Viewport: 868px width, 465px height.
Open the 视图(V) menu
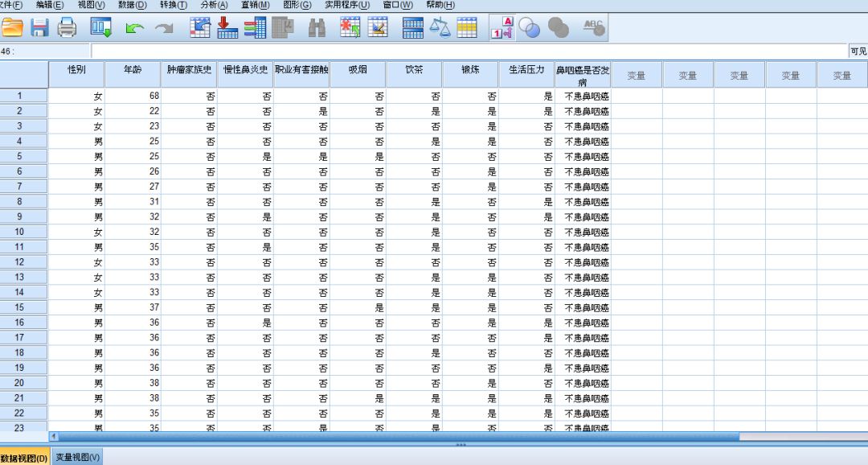(x=92, y=5)
